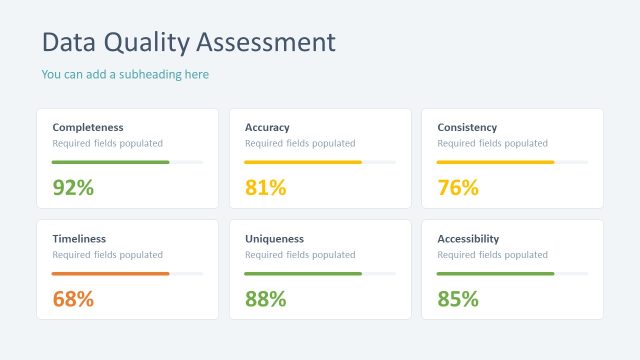Screen dimensions: 640x360
Task: Click the Accessibility card heading
Action: point(468,239)
